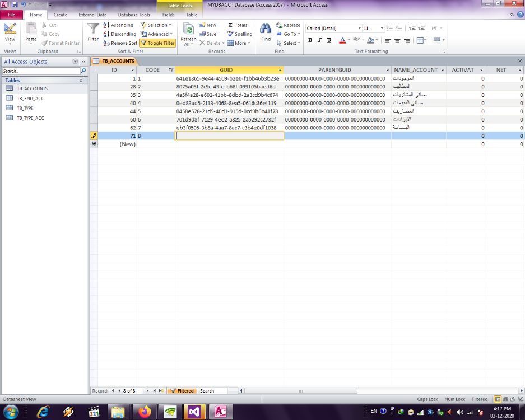The image size is (525, 420).
Task: Expand the More records menu
Action: click(239, 43)
